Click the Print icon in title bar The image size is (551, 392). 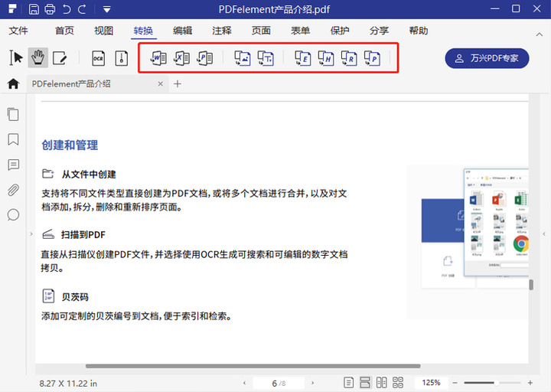[x=50, y=9]
